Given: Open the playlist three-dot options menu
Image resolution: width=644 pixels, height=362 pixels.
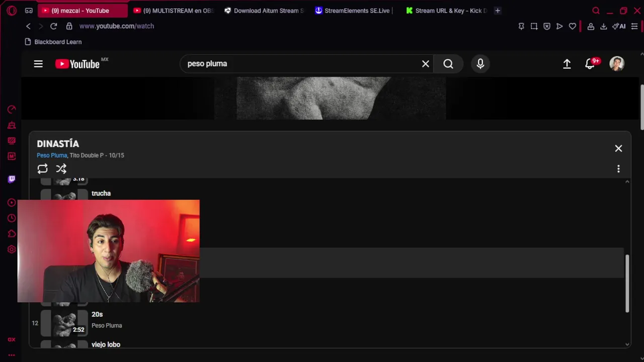Looking at the screenshot, I should [x=618, y=169].
